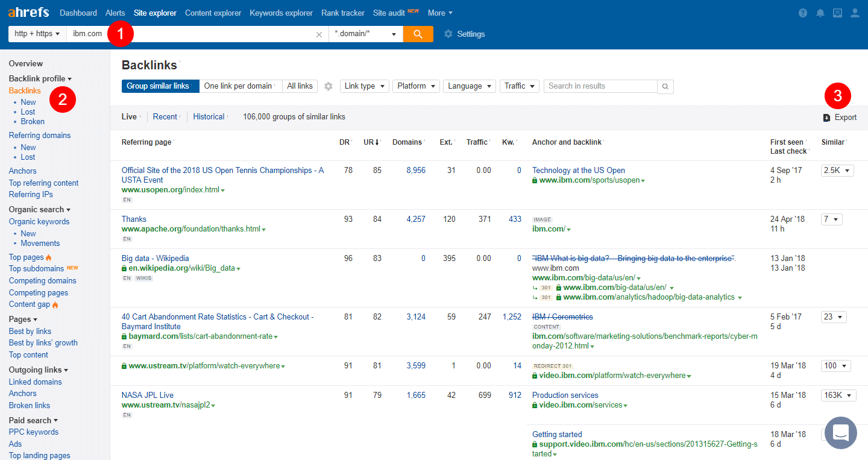The height and width of the screenshot is (460, 868).
Task: Open the http + https protocol dropdown
Action: pyautogui.click(x=37, y=34)
